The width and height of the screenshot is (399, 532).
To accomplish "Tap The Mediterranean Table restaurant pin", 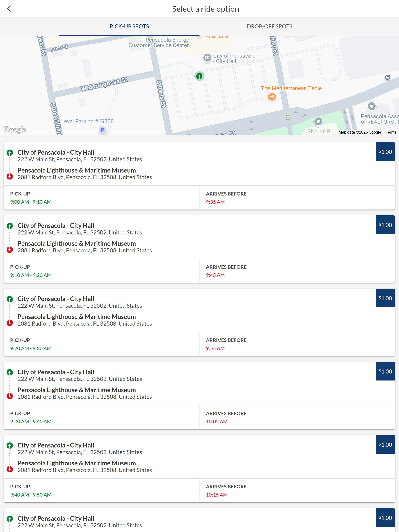I will click(272, 97).
